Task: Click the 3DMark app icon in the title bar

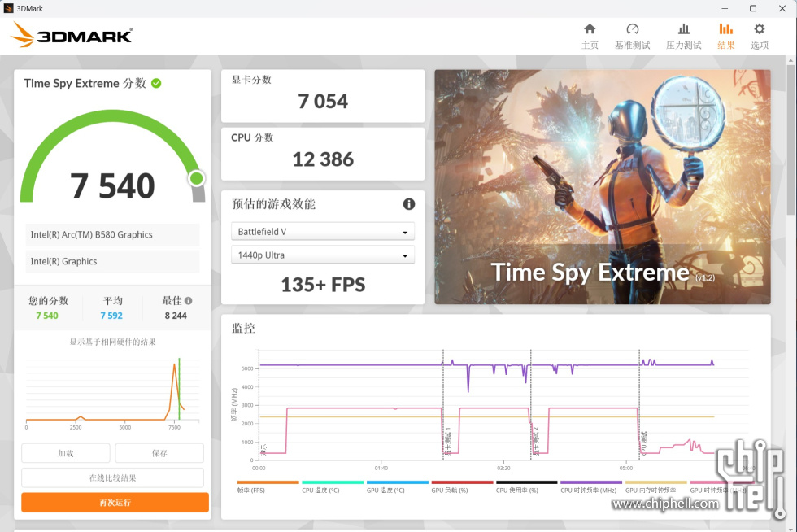Action: click(x=8, y=8)
